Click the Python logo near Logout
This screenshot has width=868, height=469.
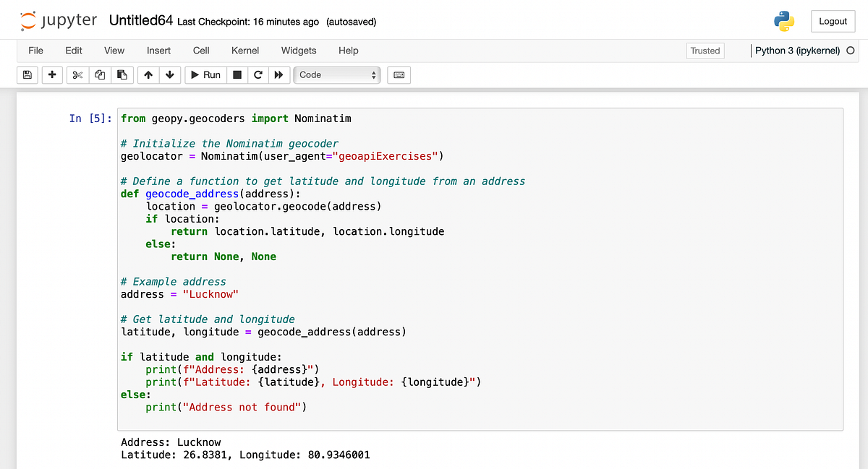[783, 21]
